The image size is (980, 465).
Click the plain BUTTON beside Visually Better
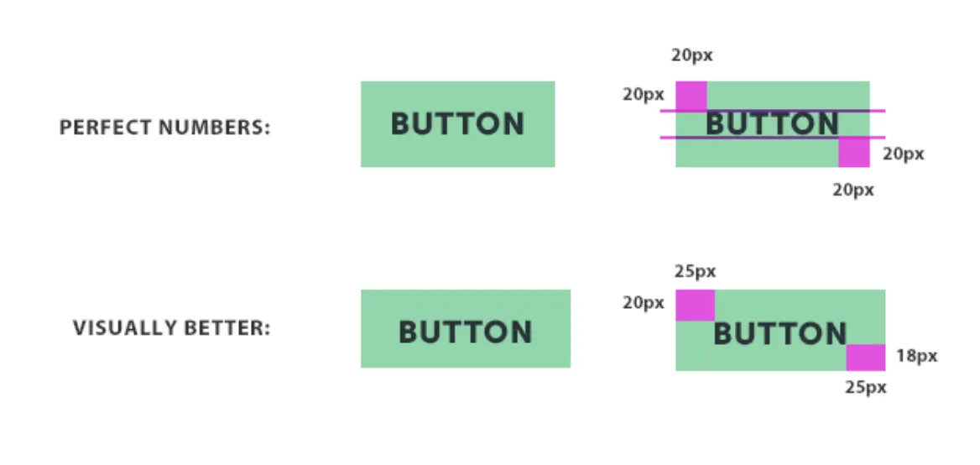[466, 329]
